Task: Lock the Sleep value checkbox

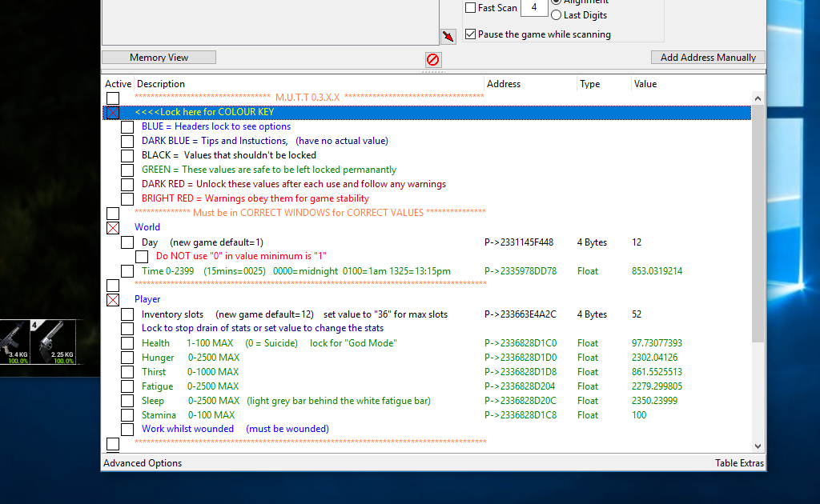Action: pyautogui.click(x=127, y=401)
